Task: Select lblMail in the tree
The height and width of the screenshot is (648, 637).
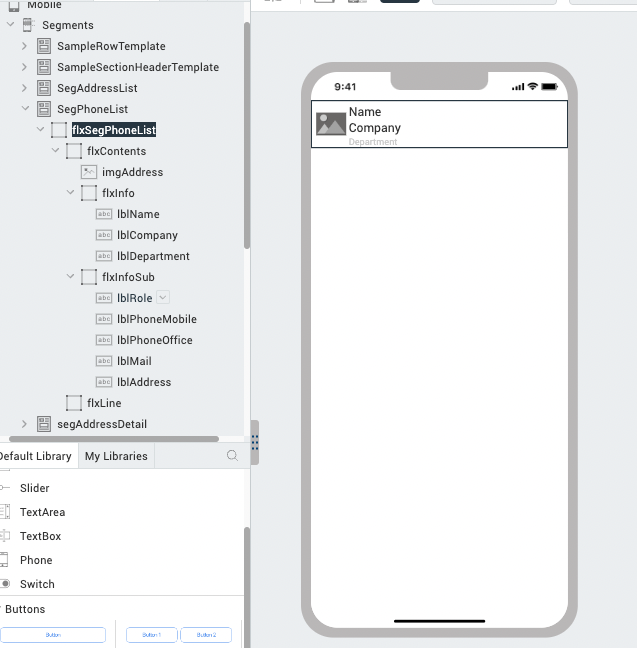Action: tap(134, 361)
